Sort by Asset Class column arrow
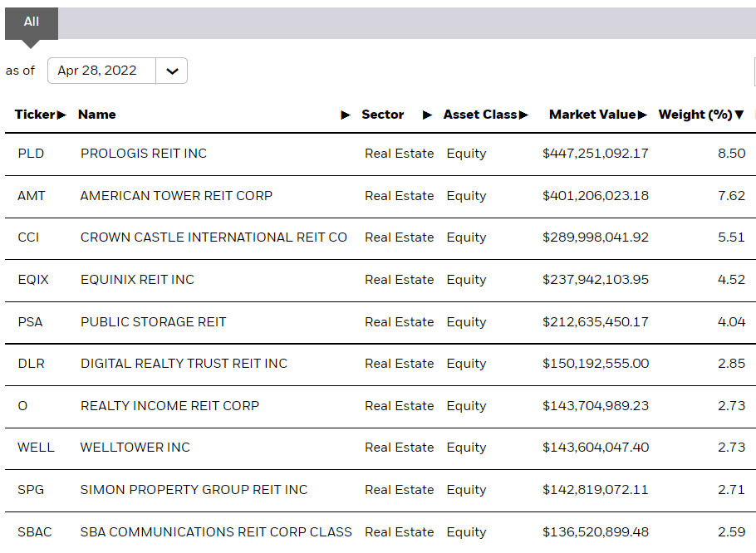 [x=523, y=115]
